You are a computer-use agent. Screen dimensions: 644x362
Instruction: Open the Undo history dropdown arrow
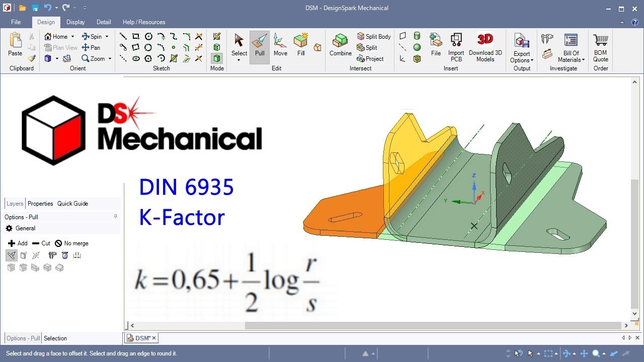pyautogui.click(x=56, y=8)
